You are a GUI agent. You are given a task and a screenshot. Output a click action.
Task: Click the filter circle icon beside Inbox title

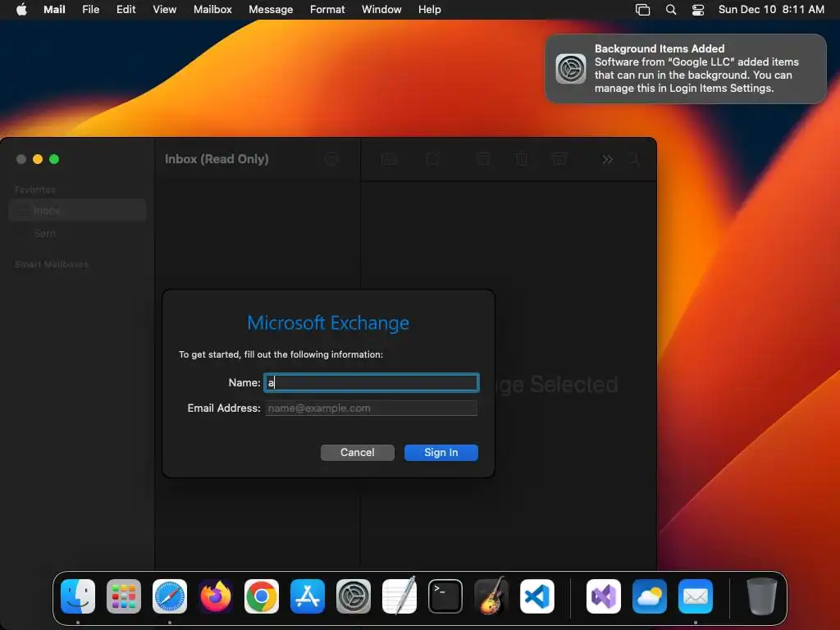pyautogui.click(x=331, y=158)
